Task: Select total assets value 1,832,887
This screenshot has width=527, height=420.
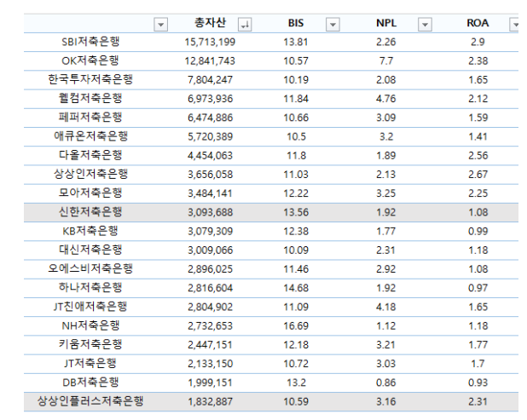Action: [210, 401]
